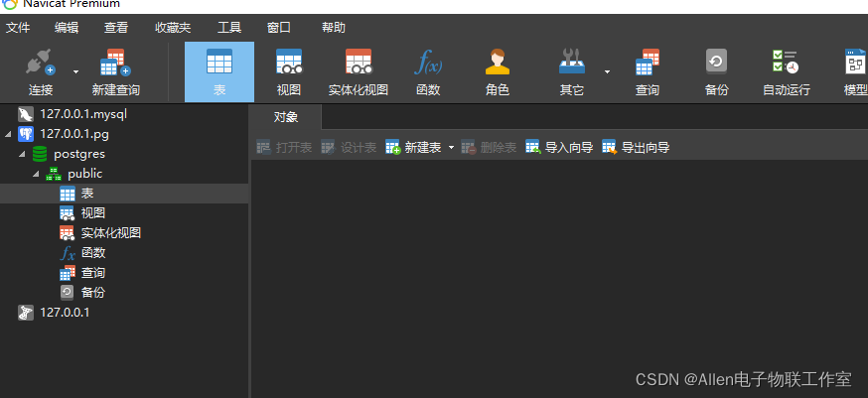Open the 工具 menu

point(229,28)
